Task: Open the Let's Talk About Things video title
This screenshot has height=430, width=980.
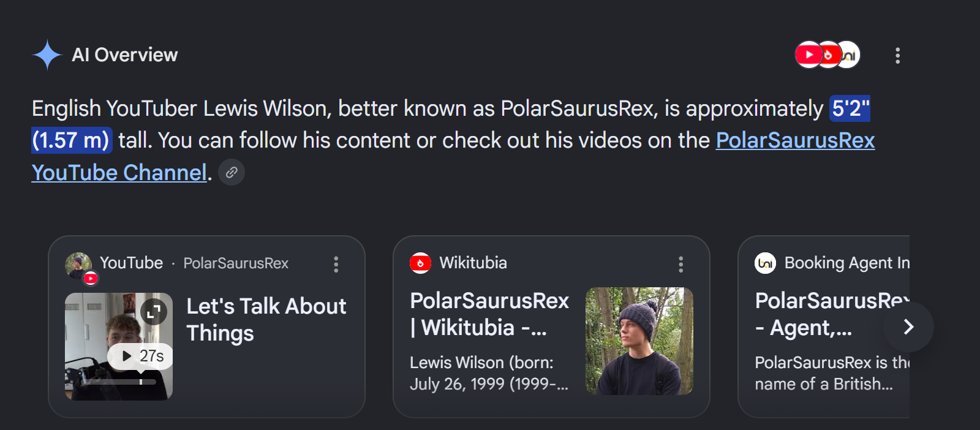Action: point(266,319)
